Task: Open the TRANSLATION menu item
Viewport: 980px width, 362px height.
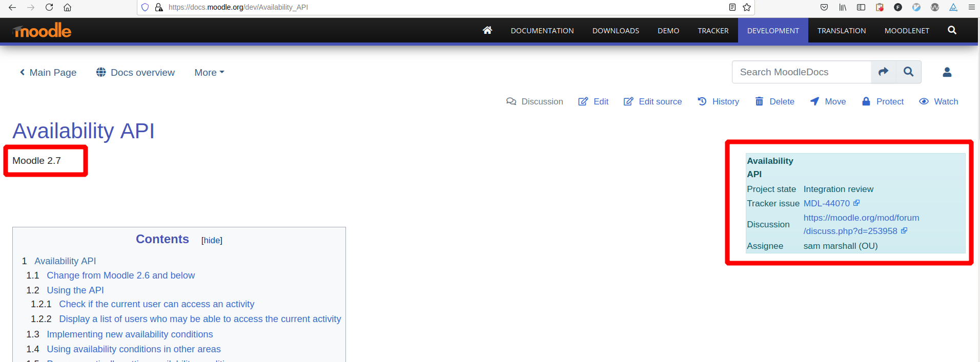Action: 842,31
